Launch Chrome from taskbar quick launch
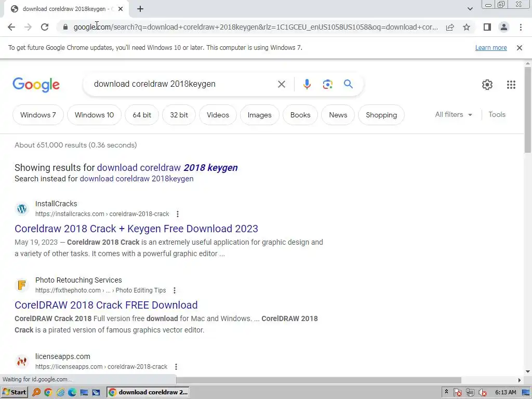Screen dimensions: 532x399 [48, 392]
